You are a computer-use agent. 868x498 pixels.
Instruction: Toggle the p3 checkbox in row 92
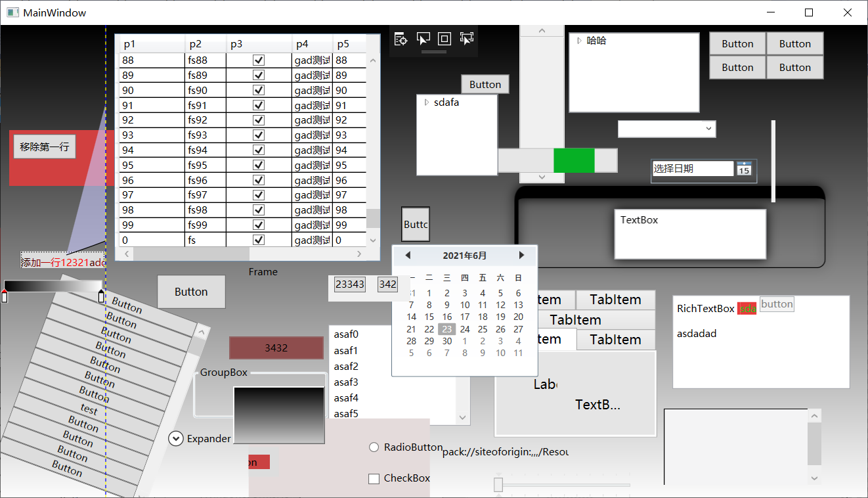click(259, 120)
